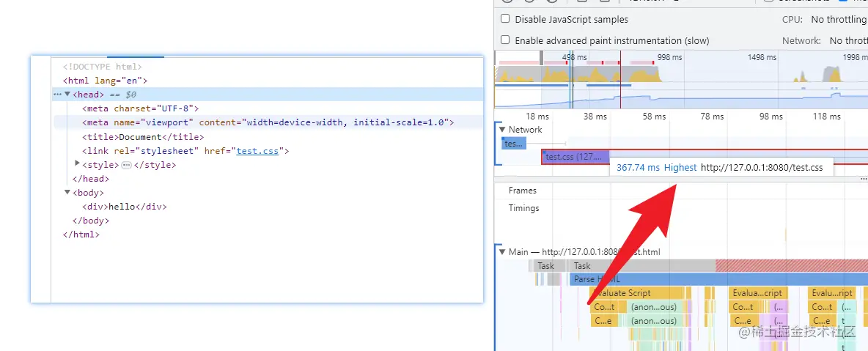Click the ellipsis inside the style tag
The height and width of the screenshot is (351, 868).
pos(126,165)
